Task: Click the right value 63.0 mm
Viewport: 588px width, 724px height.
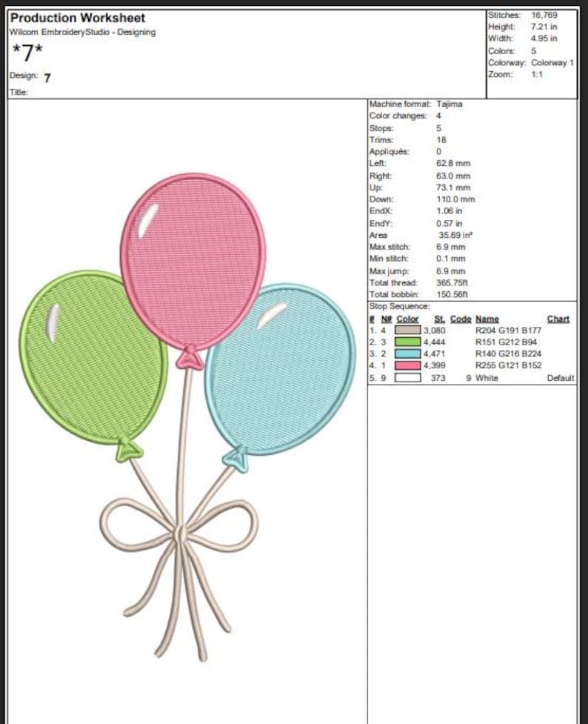Action: [453, 176]
